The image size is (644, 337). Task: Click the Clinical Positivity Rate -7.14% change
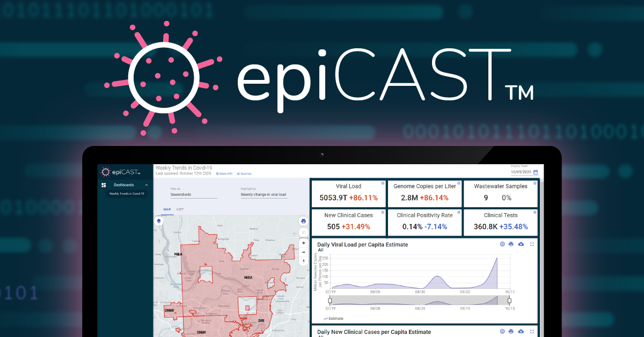[x=437, y=226]
